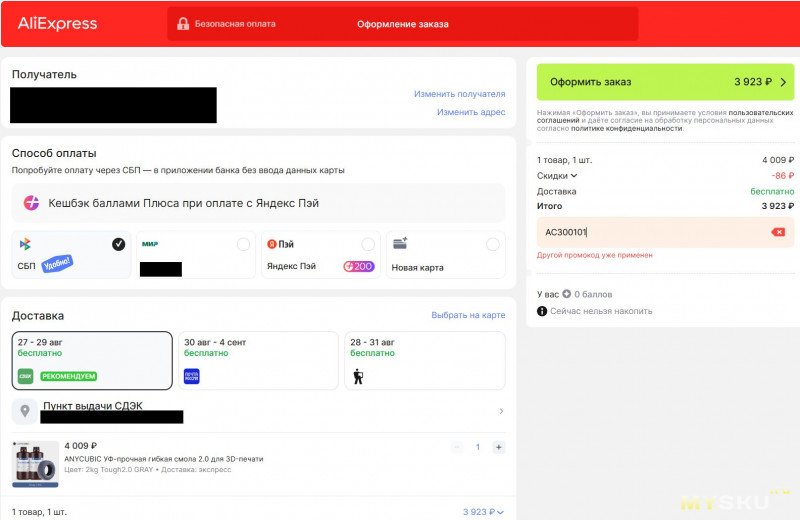The width and height of the screenshot is (800, 520).
Task: Click the 0 баллов text
Action: (x=593, y=294)
